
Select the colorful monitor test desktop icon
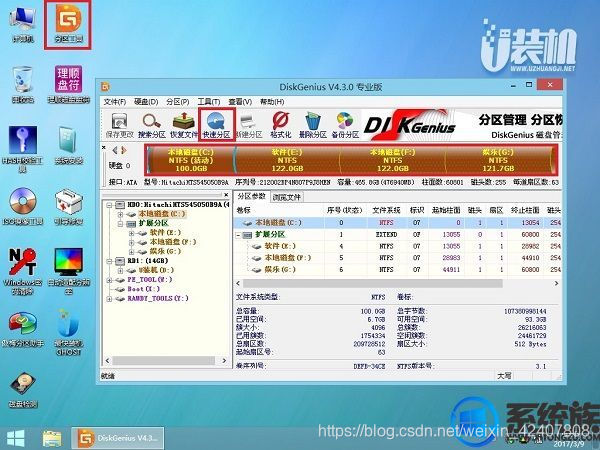pyautogui.click(x=68, y=271)
